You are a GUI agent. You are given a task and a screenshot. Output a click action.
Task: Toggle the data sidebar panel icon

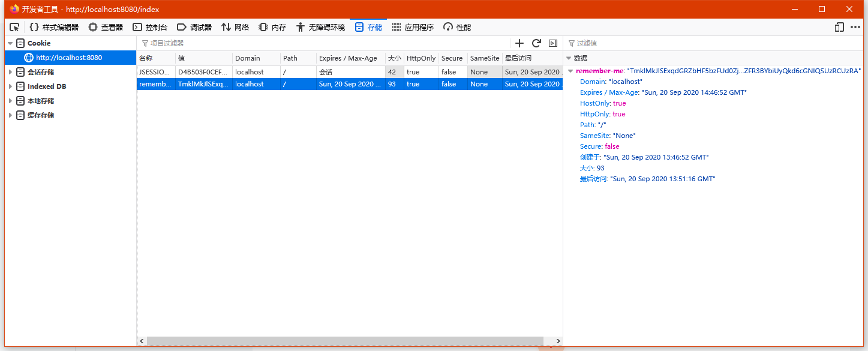click(x=553, y=43)
